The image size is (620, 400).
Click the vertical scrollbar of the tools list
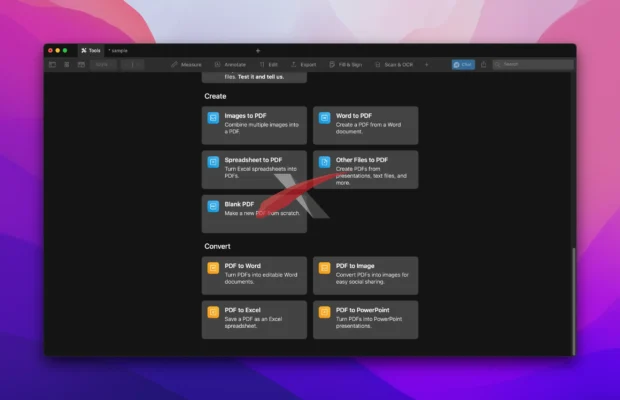coord(573,302)
